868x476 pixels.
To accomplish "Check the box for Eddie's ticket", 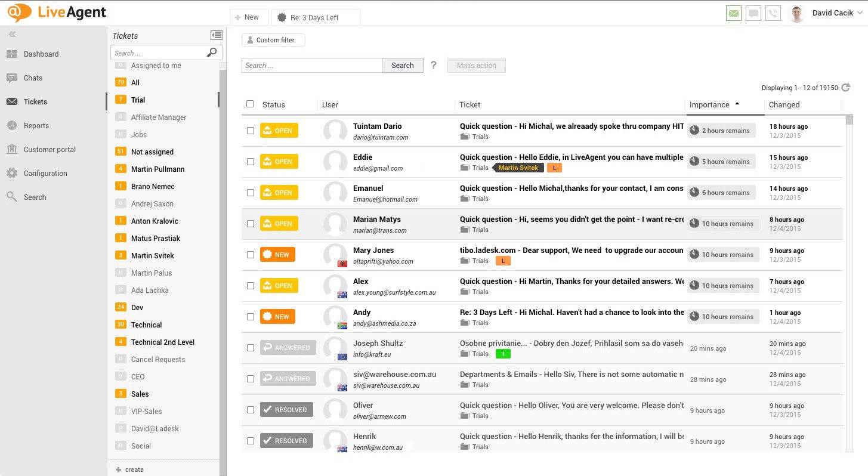I will pyautogui.click(x=251, y=162).
